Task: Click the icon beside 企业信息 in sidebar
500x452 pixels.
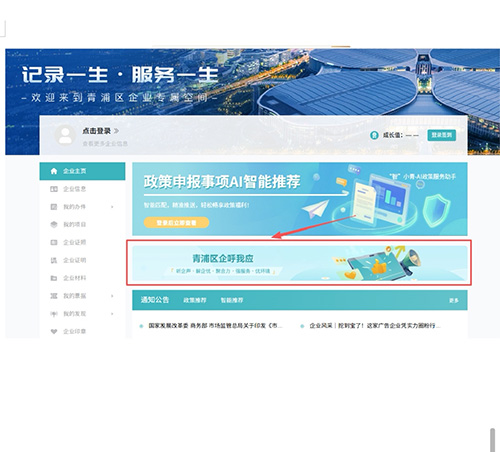Action: [54, 189]
